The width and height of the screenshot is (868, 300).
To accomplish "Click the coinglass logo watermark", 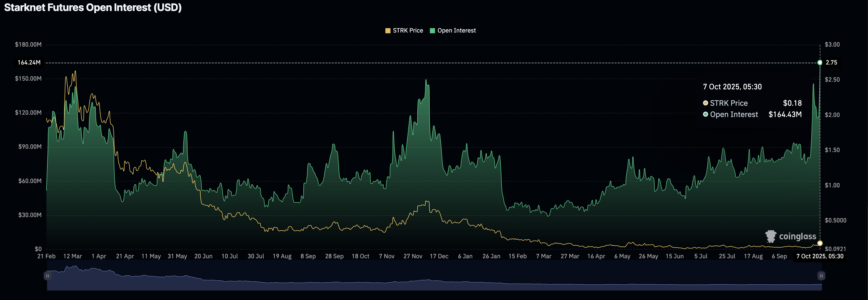I will (791, 236).
